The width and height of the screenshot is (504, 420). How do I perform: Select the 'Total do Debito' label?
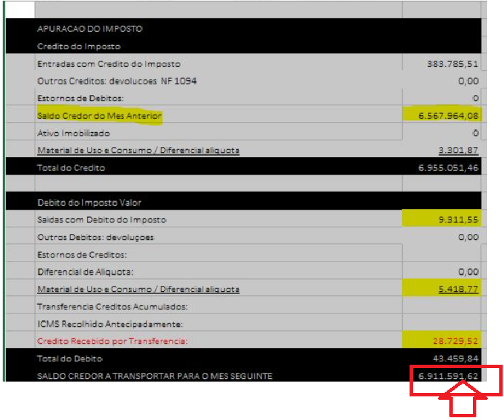pos(69,359)
